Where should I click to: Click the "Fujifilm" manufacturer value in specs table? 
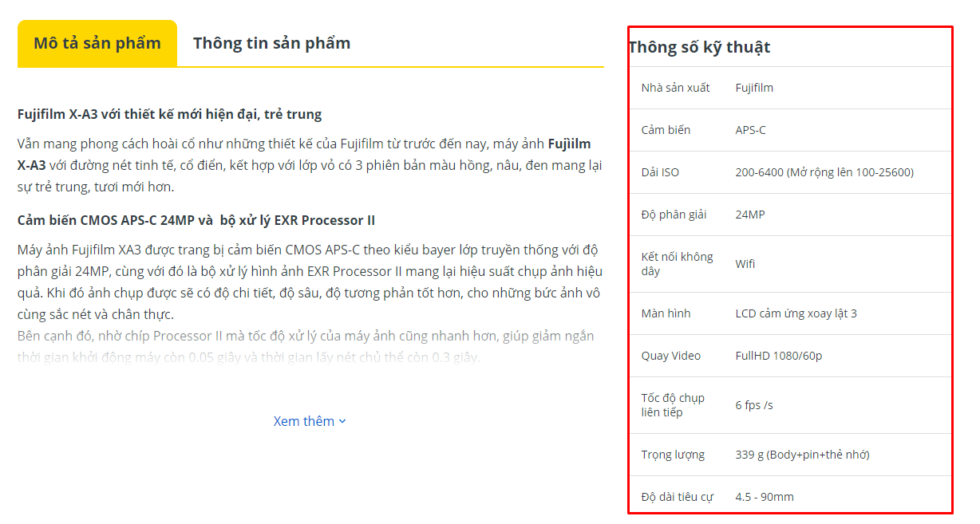(754, 88)
